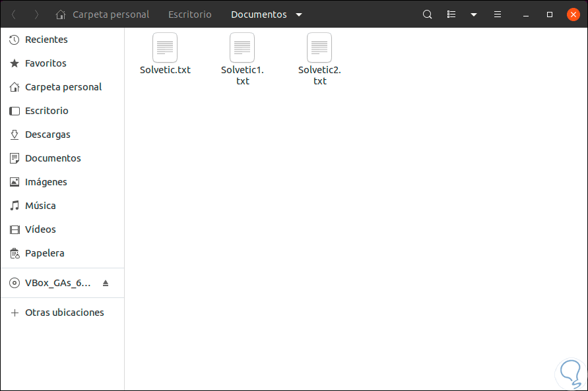Open Carpeta personal label in the sidebar
The width and height of the screenshot is (588, 391).
click(x=63, y=87)
